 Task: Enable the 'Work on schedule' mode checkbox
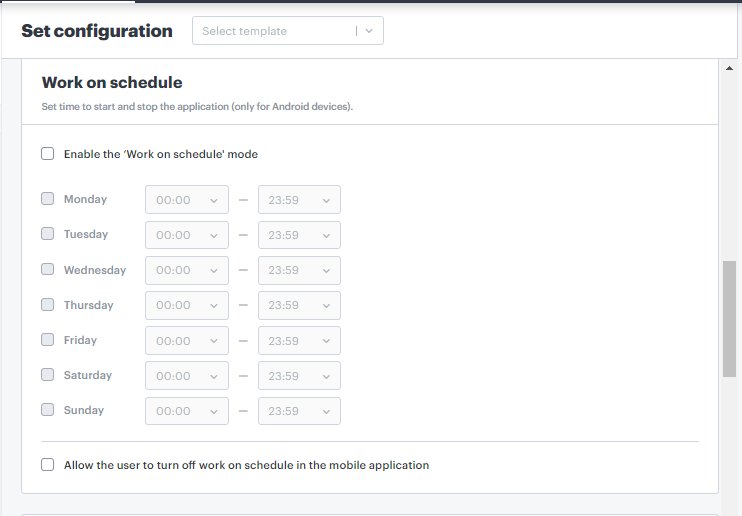point(48,154)
